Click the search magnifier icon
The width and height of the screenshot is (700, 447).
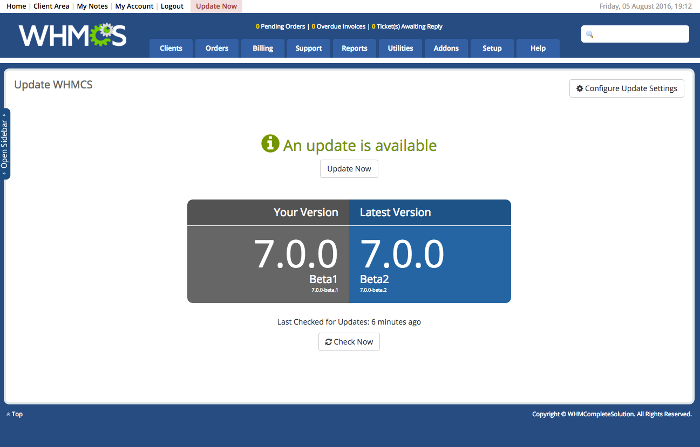[x=589, y=34]
